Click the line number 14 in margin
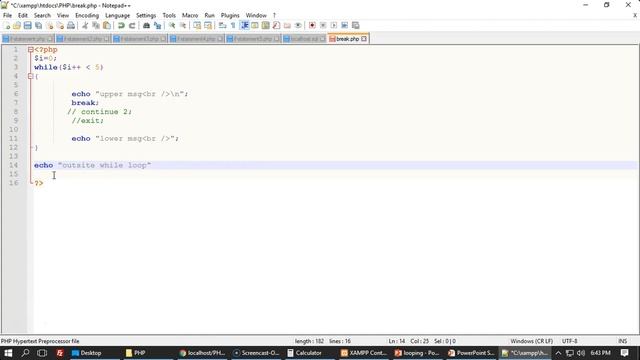Viewport: 640px width, 360px height. (13, 165)
